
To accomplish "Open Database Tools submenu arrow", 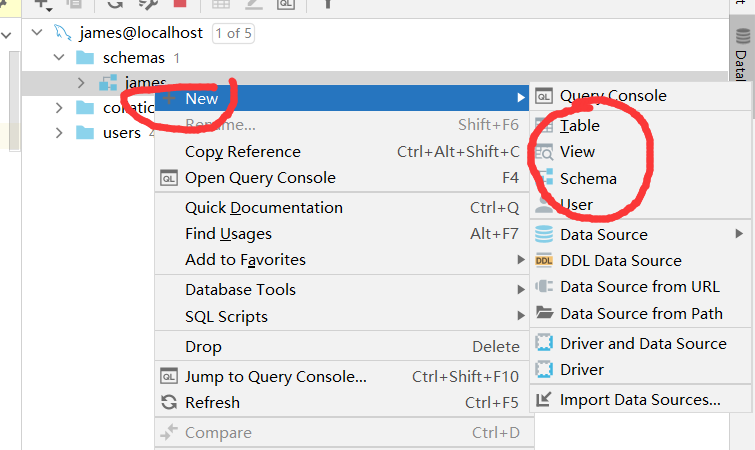I will [x=521, y=290].
